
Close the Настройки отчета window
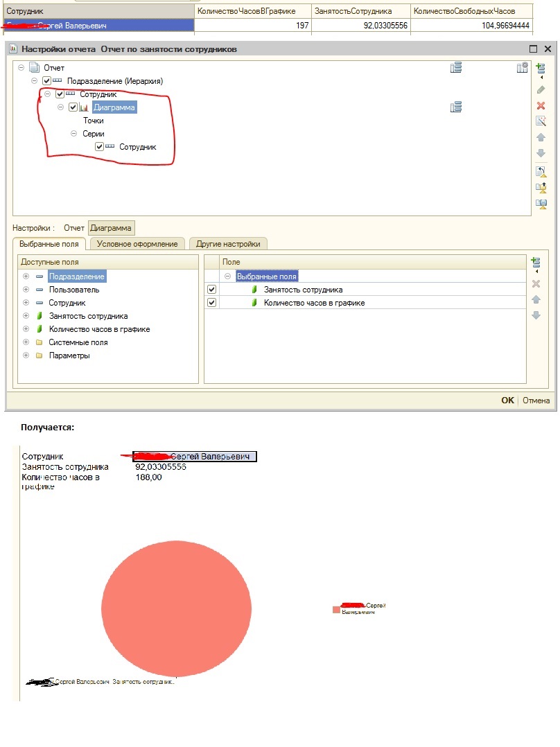[x=548, y=49]
